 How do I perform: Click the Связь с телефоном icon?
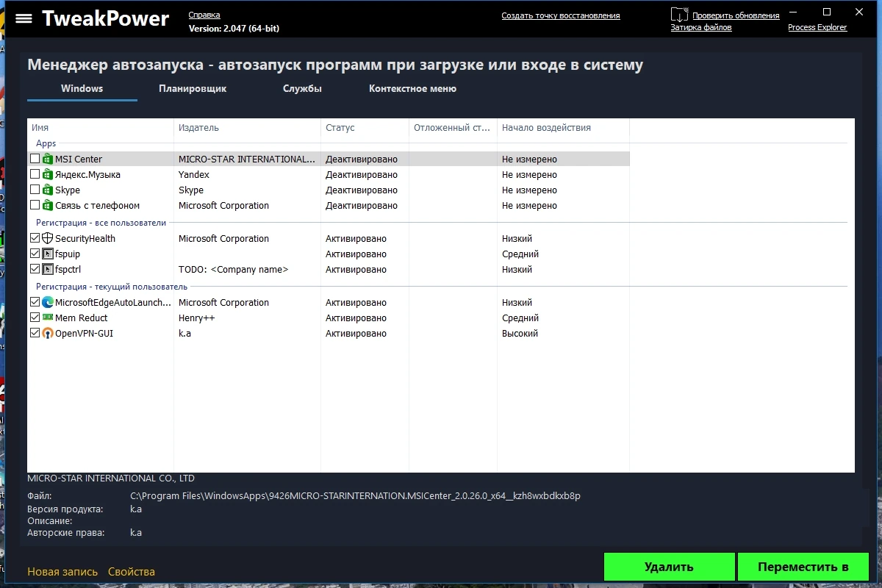(x=48, y=205)
